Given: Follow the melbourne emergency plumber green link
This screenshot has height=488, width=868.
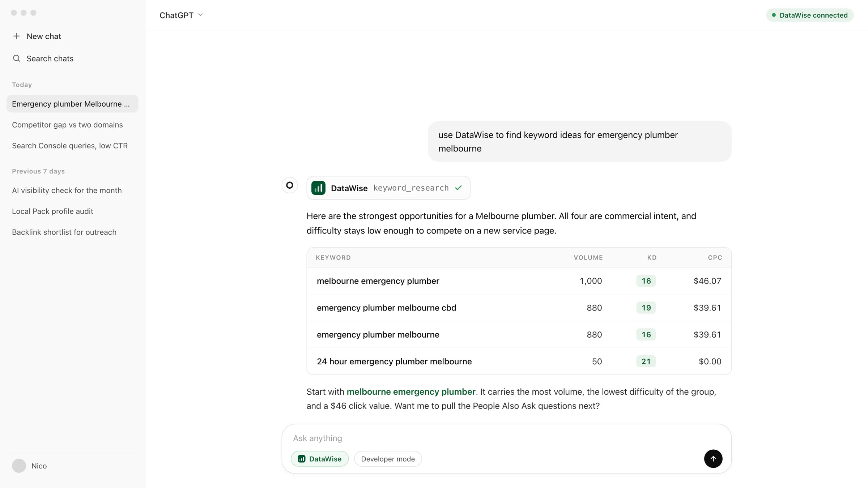Looking at the screenshot, I should [411, 392].
